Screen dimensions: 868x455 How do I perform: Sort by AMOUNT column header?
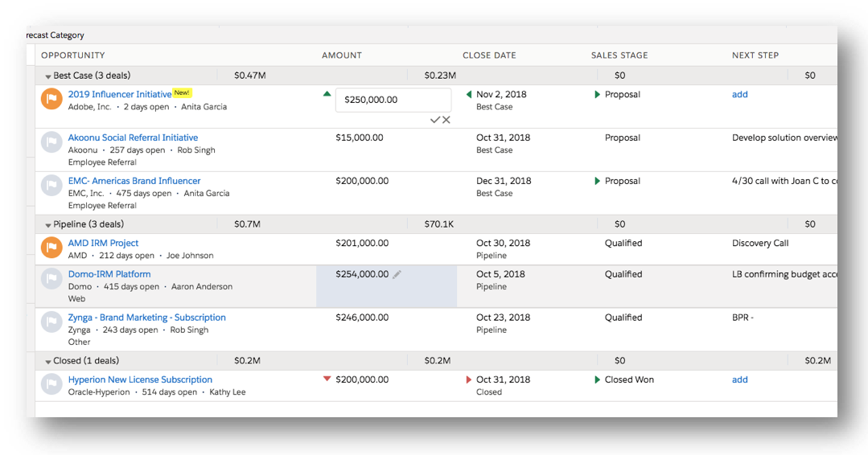[342, 55]
